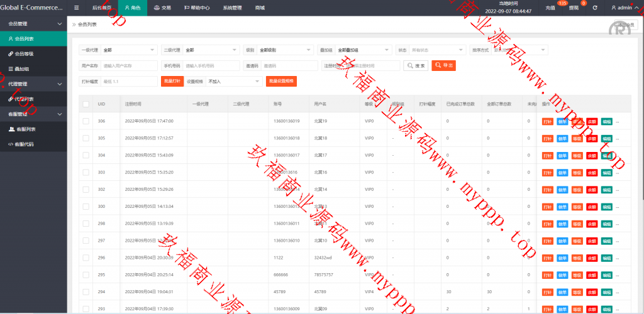Click the hamburger menu collapse icon
Screen dimensions: 644x314
coord(77,8)
